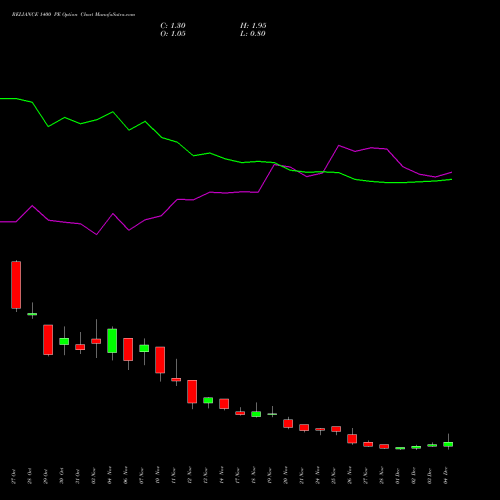Select the small green candle on 28 Oct
This screenshot has width=500, height=500.
(x=32, y=314)
